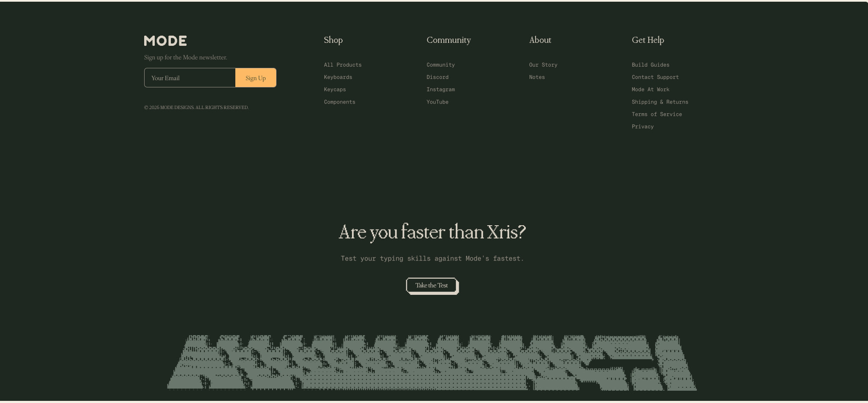Click the Take the Test button
The height and width of the screenshot is (403, 868).
[x=432, y=285]
